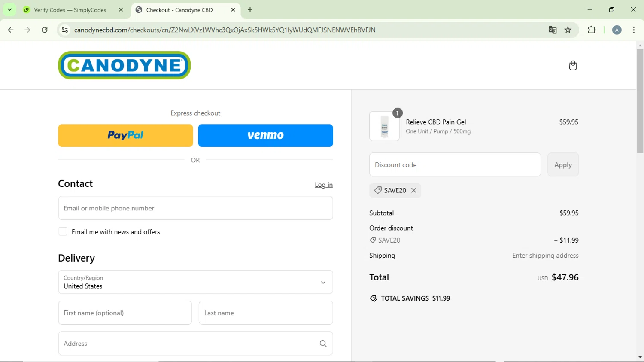Click the Canodyne logo
The width and height of the screenshot is (644, 362).
coord(125,65)
